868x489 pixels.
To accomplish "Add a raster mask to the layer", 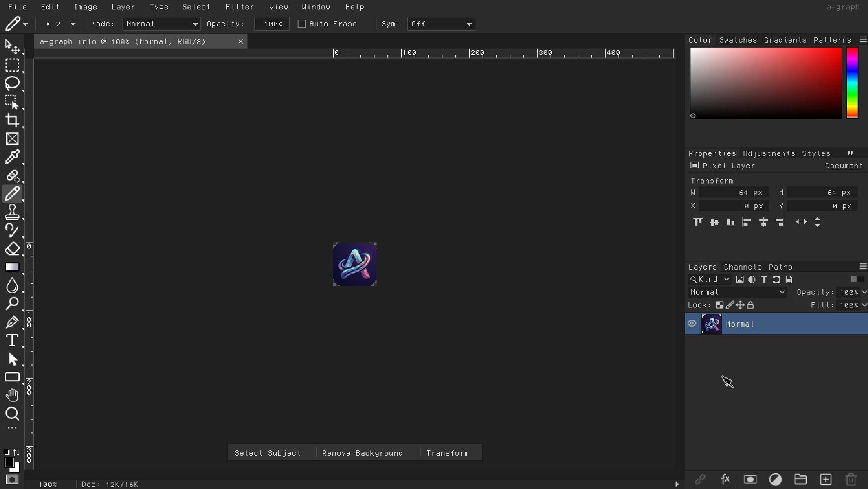I will [750, 479].
